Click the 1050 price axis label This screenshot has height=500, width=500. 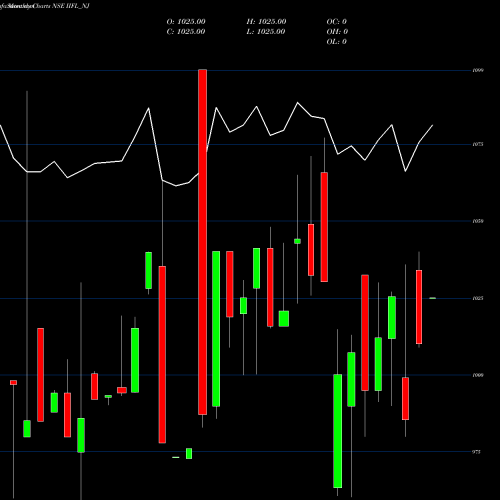pos(478,221)
